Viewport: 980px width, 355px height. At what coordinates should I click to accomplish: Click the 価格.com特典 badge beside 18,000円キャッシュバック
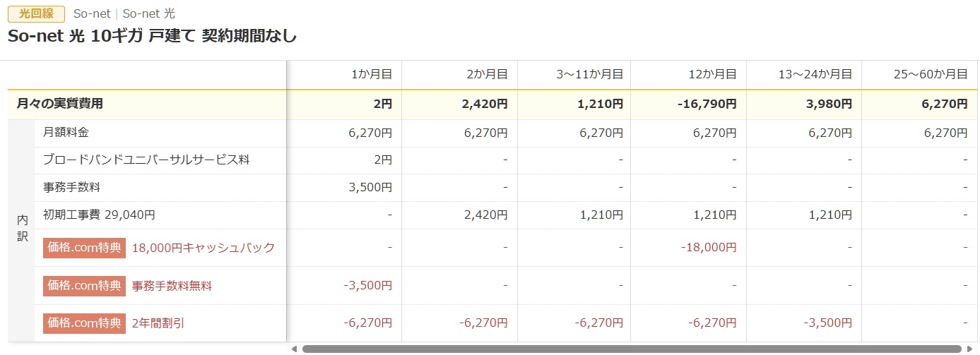coord(84,248)
